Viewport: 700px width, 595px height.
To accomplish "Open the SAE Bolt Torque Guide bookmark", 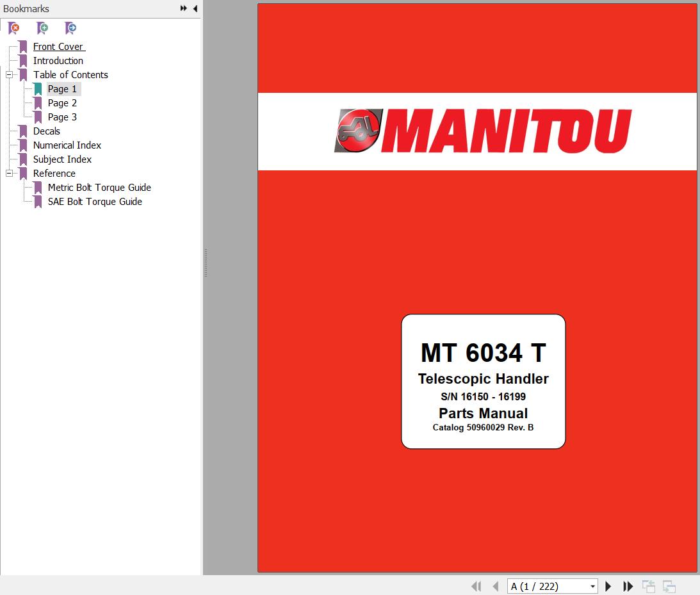I will coord(95,202).
